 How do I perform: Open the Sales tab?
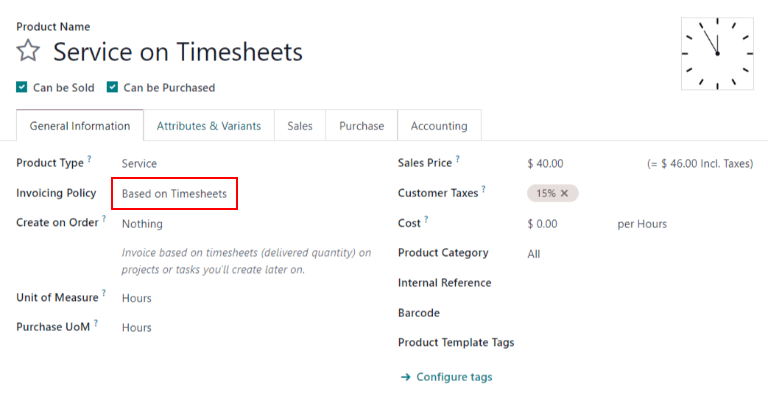[300, 126]
